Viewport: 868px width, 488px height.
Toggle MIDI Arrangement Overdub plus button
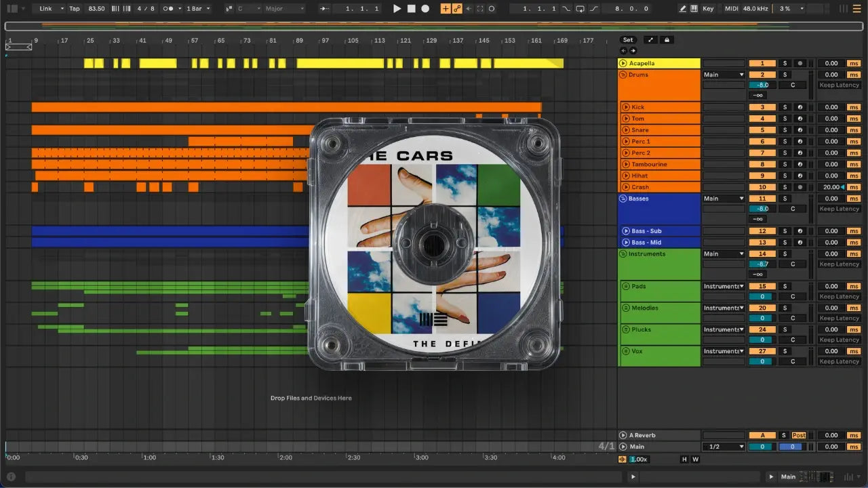click(x=446, y=9)
